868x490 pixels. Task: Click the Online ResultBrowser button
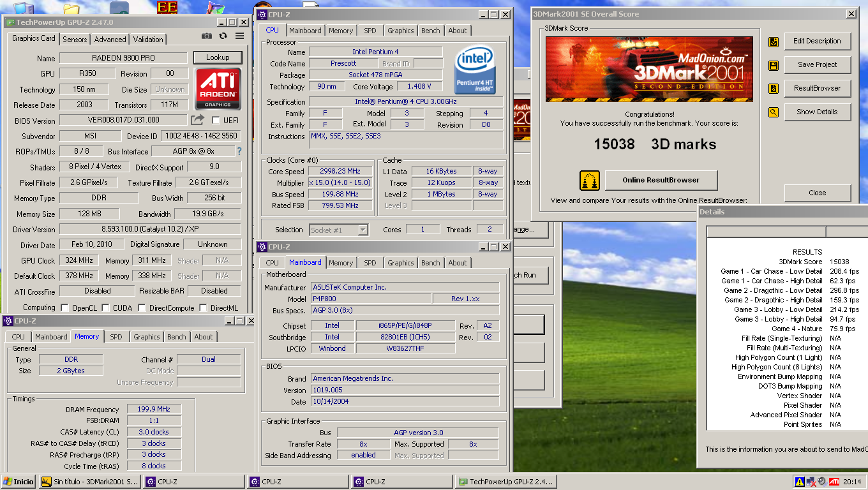[x=661, y=180]
